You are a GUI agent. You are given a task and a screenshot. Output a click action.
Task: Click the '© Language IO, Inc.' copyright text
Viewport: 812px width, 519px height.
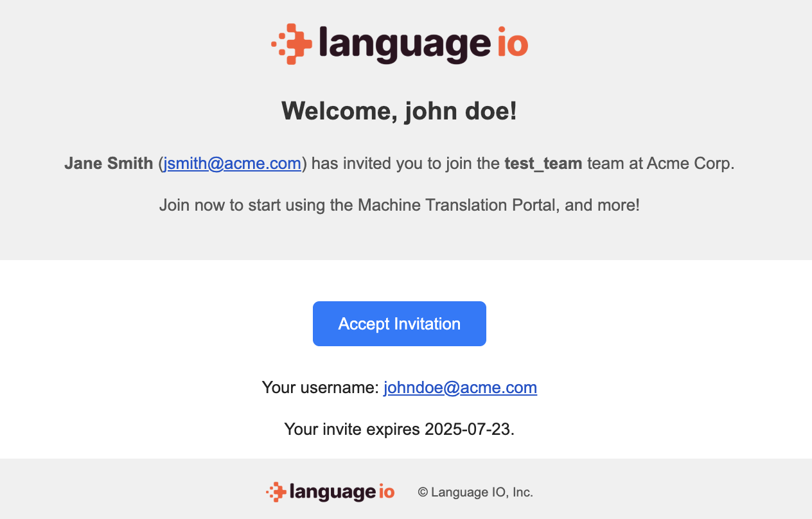point(475,492)
